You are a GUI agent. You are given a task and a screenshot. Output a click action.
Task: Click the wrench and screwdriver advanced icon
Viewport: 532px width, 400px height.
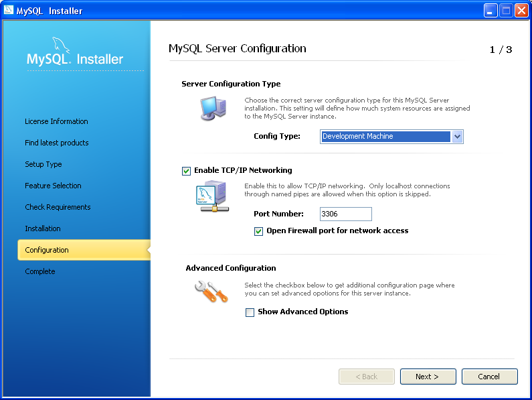[211, 291]
